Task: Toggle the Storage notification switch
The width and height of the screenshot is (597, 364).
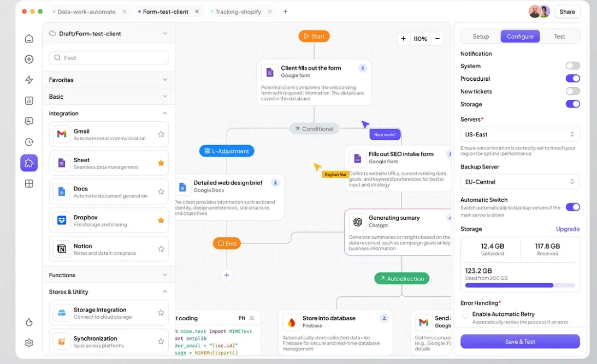Action: click(x=572, y=104)
